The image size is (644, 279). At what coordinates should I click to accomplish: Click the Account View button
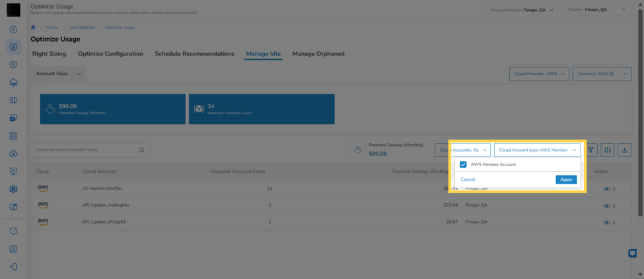pyautogui.click(x=52, y=73)
